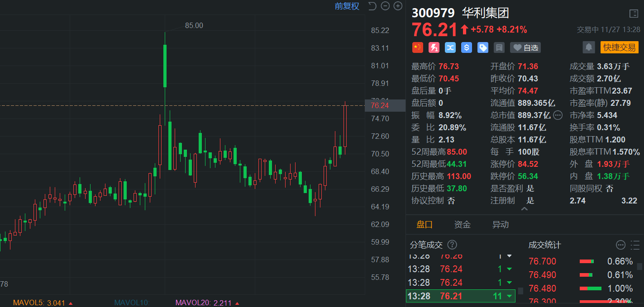This screenshot has width=644, height=307.
Task: Click the green down triangle on a 76.24 trade
Action: 509,269
